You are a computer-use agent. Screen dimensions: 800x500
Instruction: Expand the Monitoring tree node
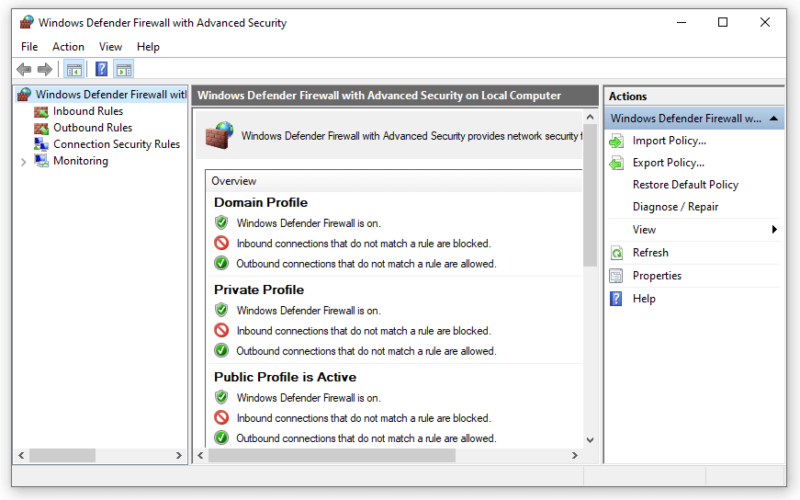(x=23, y=162)
